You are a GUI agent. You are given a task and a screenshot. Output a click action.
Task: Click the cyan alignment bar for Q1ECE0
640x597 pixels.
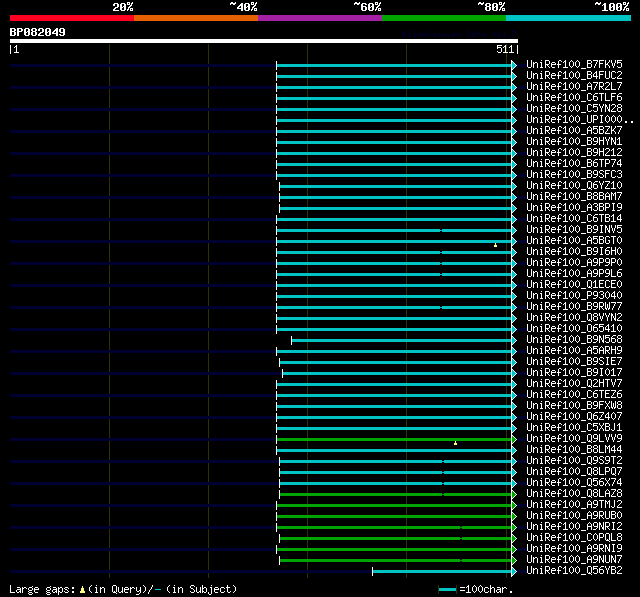(x=394, y=285)
